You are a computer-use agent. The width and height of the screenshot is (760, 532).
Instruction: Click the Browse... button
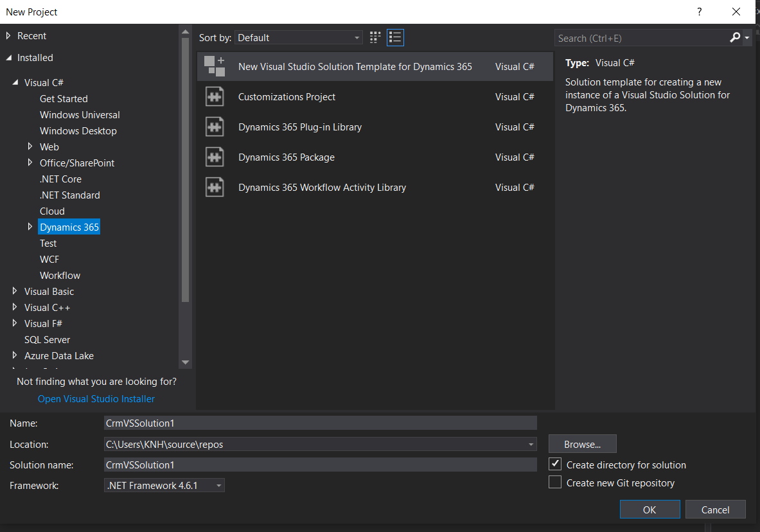(x=582, y=444)
